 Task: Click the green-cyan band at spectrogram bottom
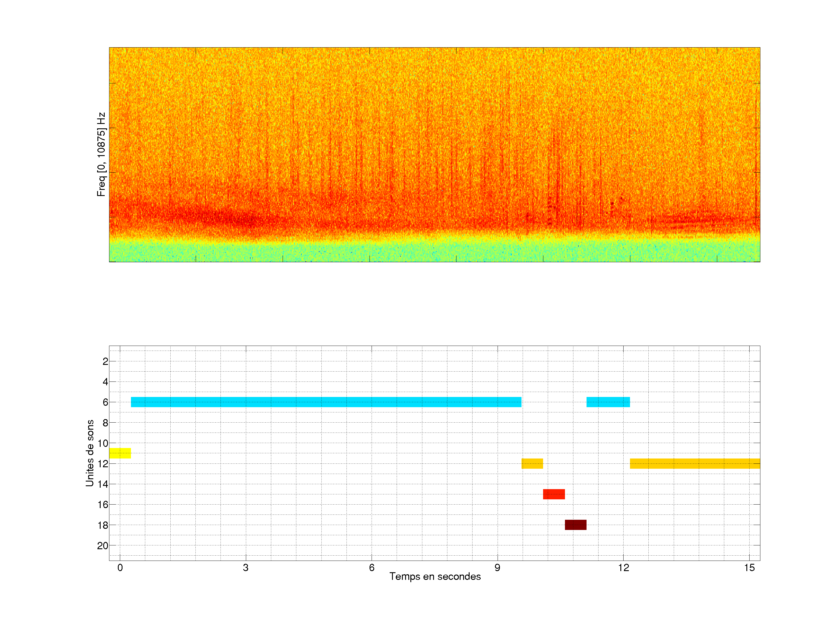click(x=434, y=251)
